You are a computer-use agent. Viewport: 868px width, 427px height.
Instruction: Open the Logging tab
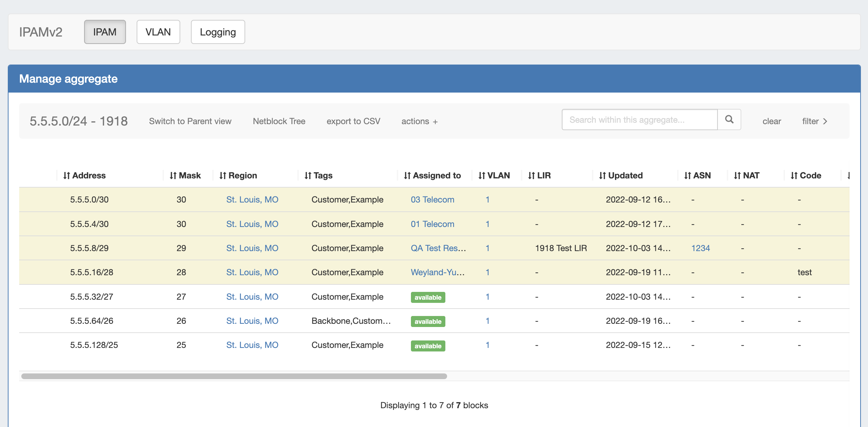(x=218, y=32)
